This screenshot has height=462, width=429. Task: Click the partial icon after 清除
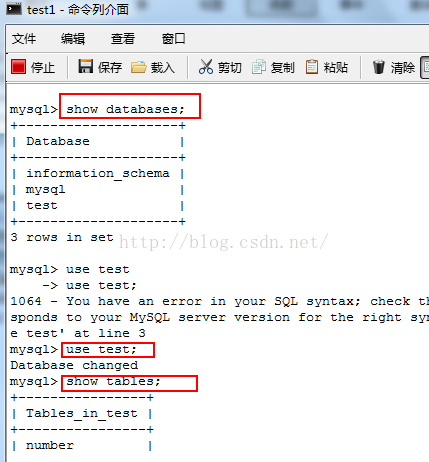click(425, 67)
